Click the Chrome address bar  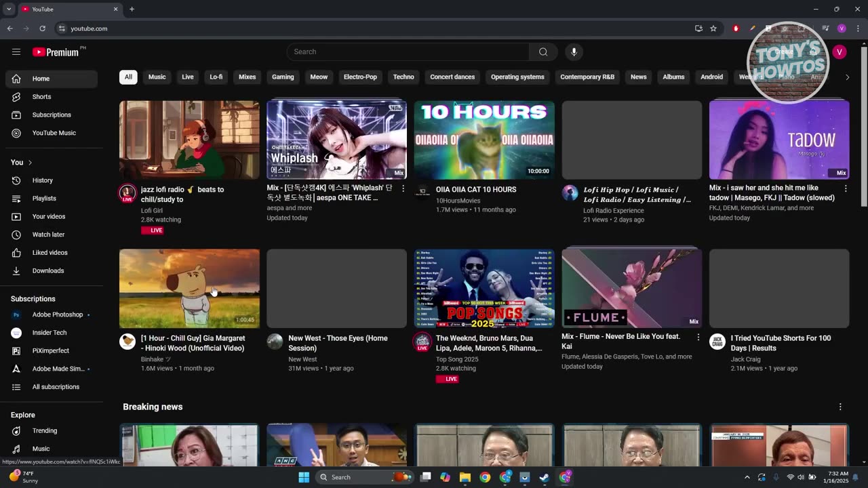point(380,28)
